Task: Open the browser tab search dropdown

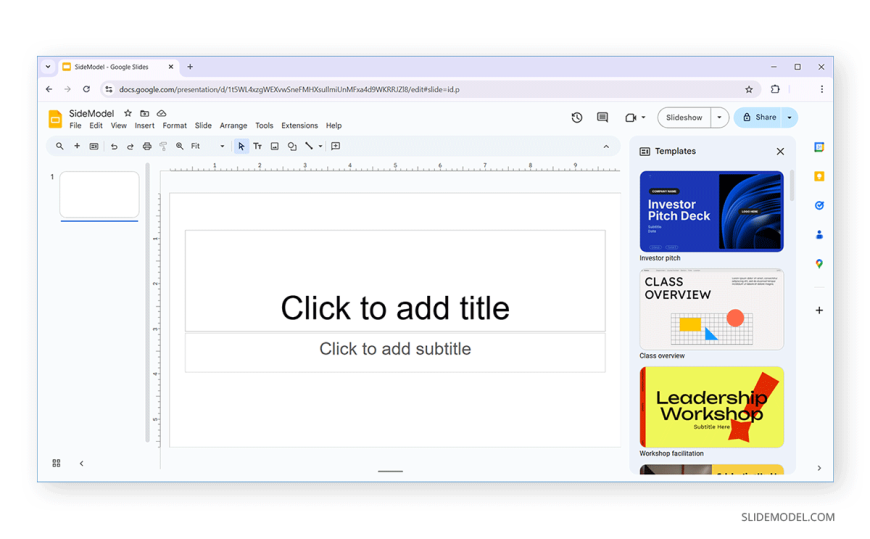Action: tap(48, 67)
